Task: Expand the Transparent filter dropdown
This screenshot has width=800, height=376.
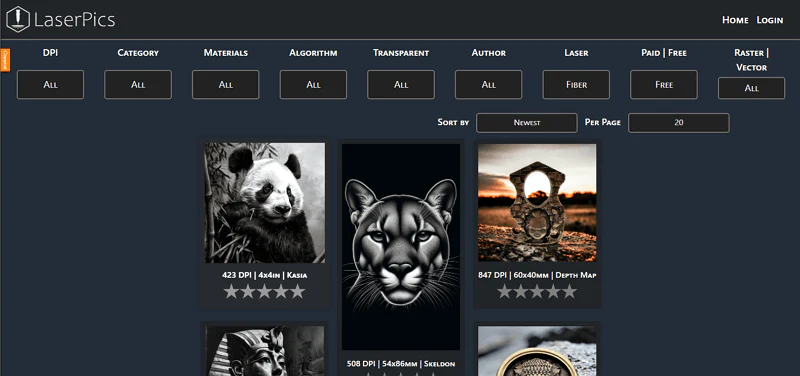Action: tap(401, 85)
